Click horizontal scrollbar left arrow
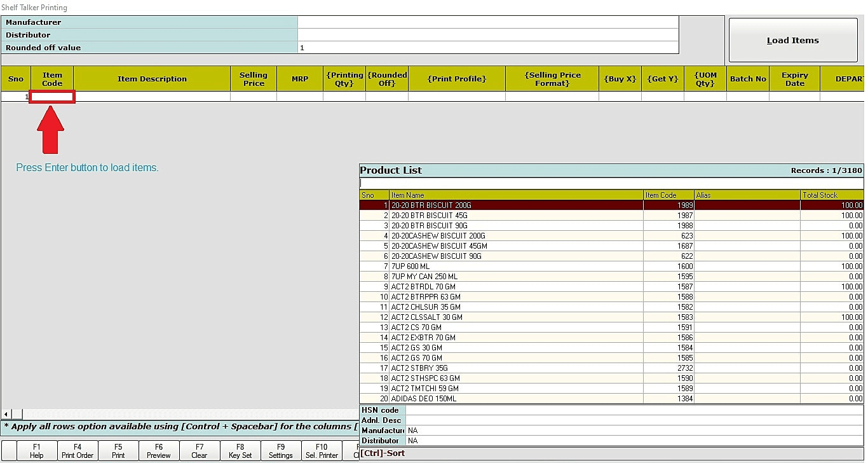This screenshot has height=463, width=868. click(6, 415)
